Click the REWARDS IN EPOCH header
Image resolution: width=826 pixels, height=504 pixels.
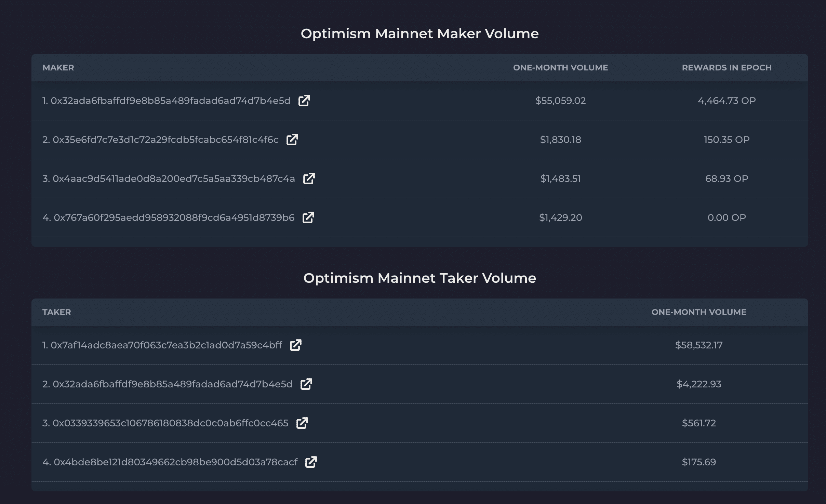727,68
